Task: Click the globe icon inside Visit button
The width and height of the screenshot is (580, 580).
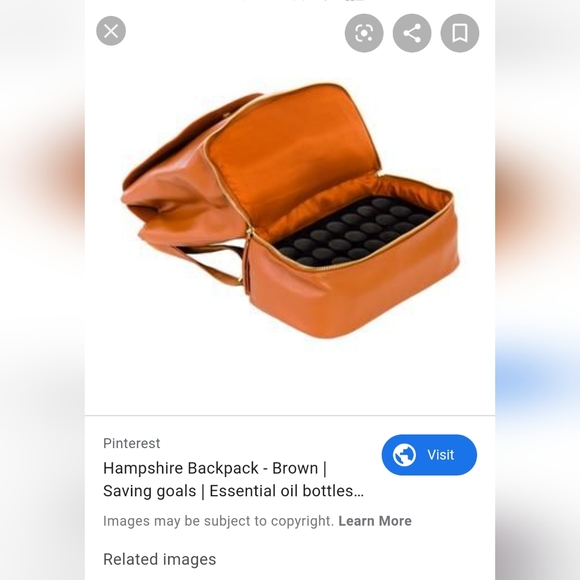Action: pos(404,455)
